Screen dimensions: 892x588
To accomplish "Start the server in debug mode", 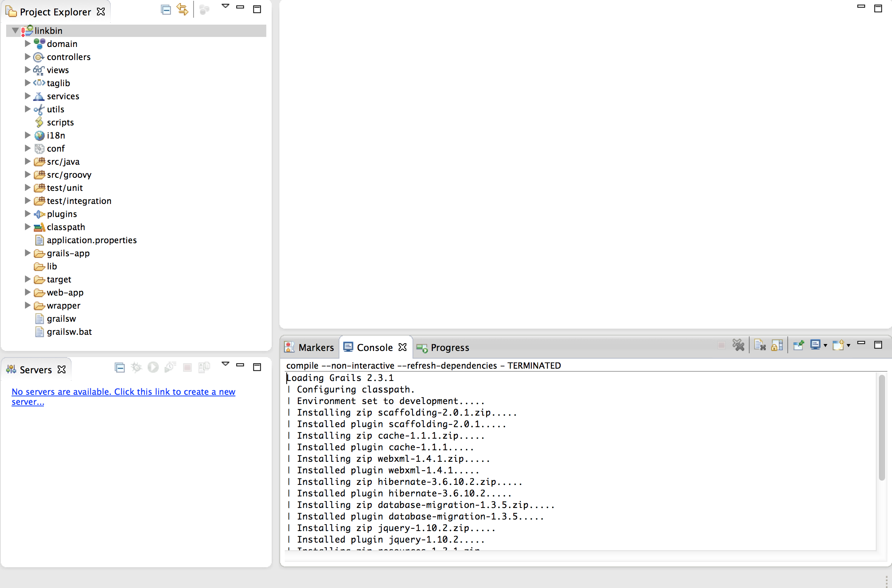I will tap(136, 367).
